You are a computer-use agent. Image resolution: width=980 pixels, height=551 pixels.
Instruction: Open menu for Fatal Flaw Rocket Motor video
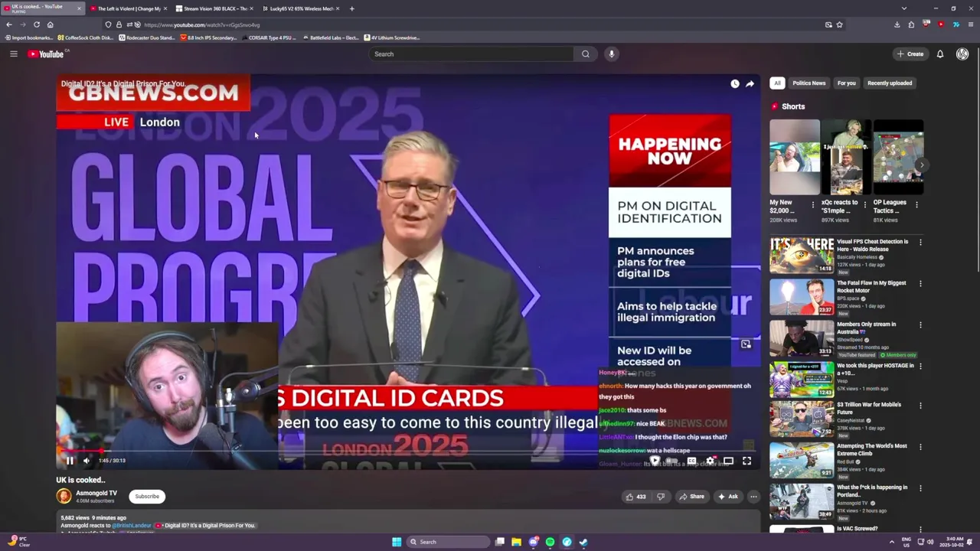920,284
